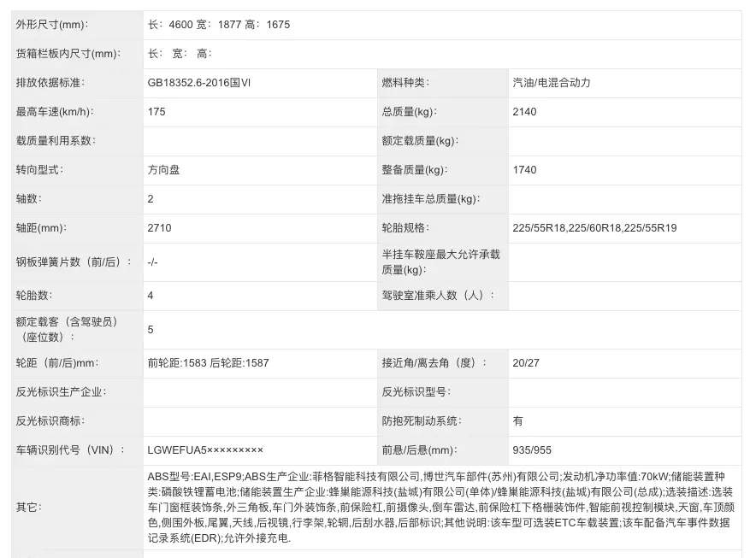Viewport: 756px width, 558px height.
Task: Click the 总质量(kg) label
Action: pyautogui.click(x=410, y=112)
